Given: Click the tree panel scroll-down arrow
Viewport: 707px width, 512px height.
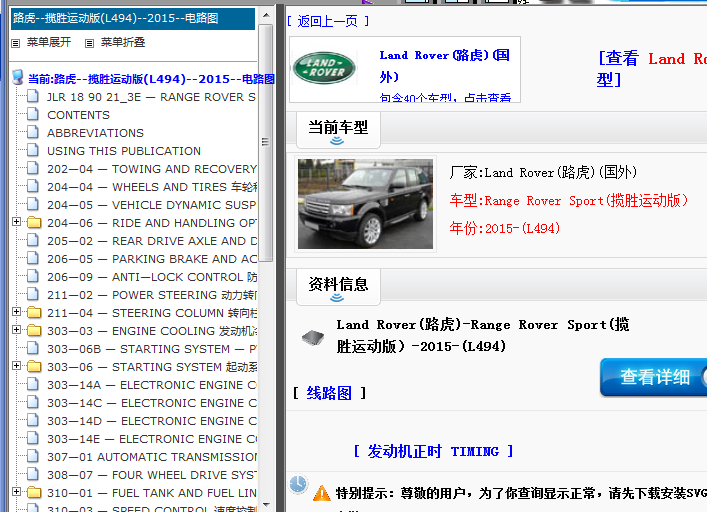Looking at the screenshot, I should [x=266, y=504].
